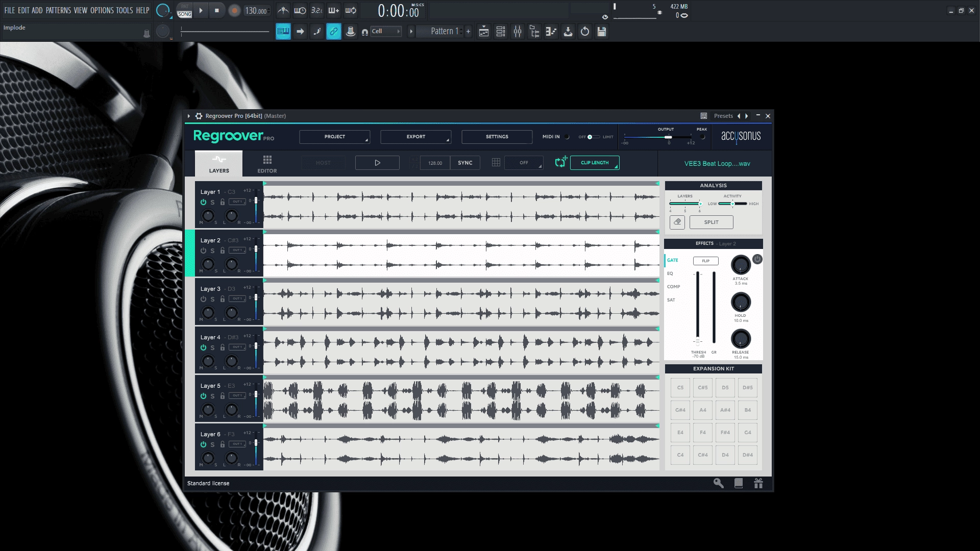This screenshot has height=551, width=980.
Task: Toggle Layer 1 power button
Action: (203, 202)
